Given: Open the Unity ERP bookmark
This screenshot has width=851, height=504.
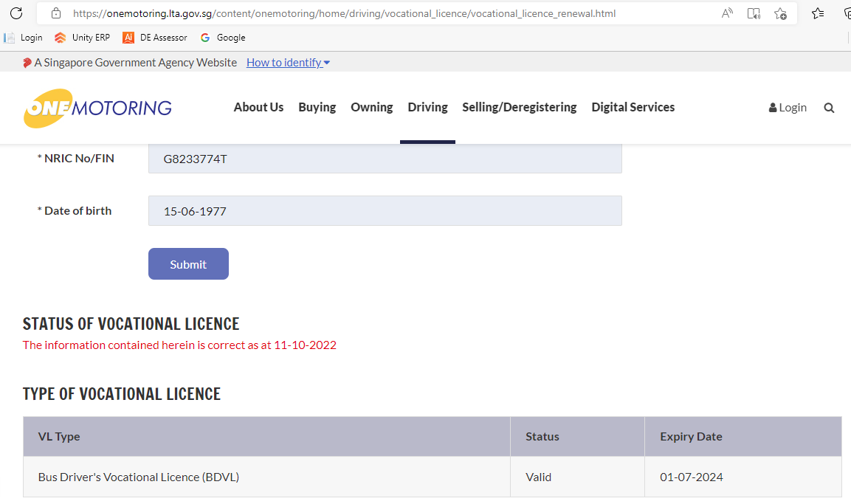Looking at the screenshot, I should coord(83,38).
